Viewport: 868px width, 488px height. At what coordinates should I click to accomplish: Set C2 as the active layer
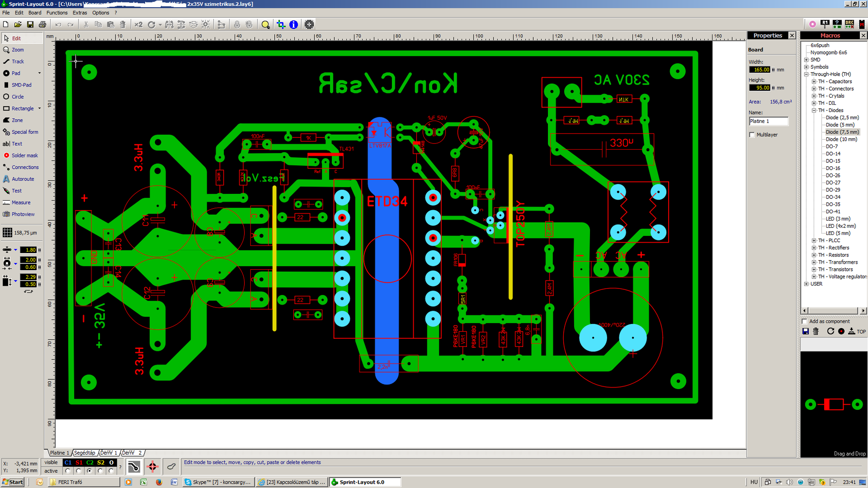coord(90,471)
